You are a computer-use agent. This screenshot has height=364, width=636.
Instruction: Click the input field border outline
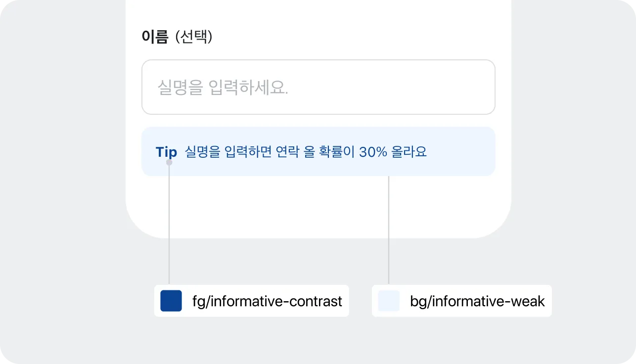click(x=318, y=61)
